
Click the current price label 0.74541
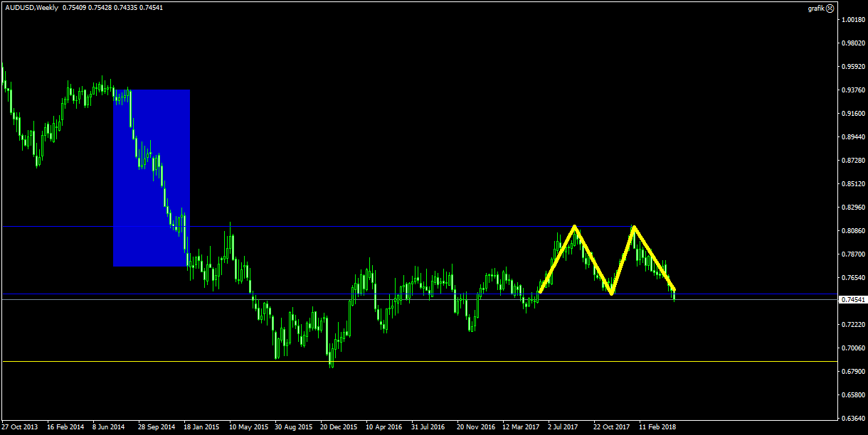pyautogui.click(x=853, y=300)
